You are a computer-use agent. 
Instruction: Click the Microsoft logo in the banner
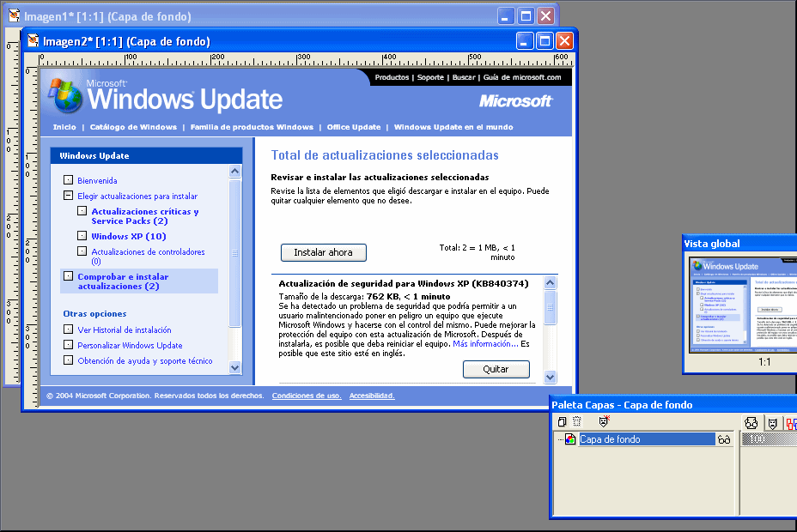click(515, 101)
